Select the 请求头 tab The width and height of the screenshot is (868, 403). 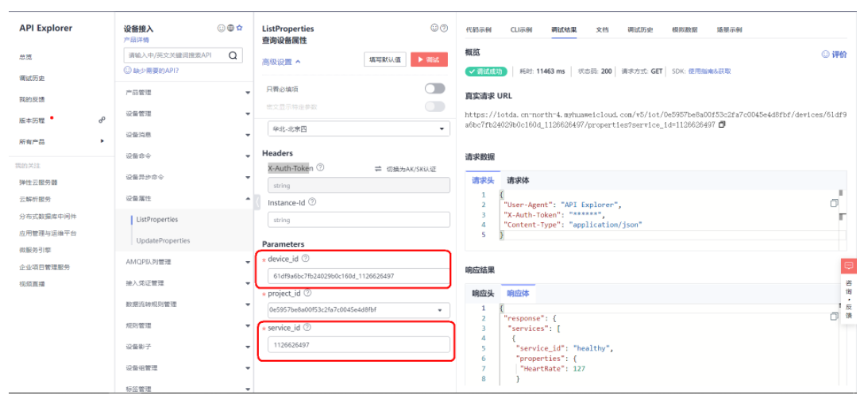[x=483, y=180]
